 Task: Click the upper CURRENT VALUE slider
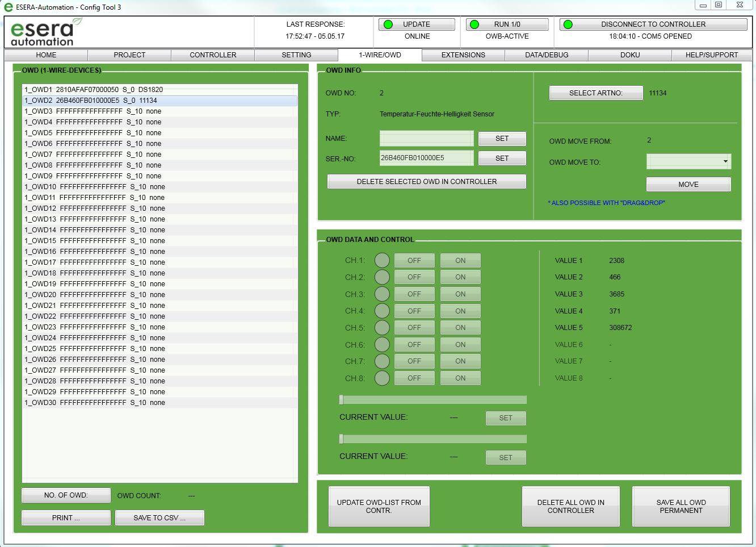click(432, 399)
